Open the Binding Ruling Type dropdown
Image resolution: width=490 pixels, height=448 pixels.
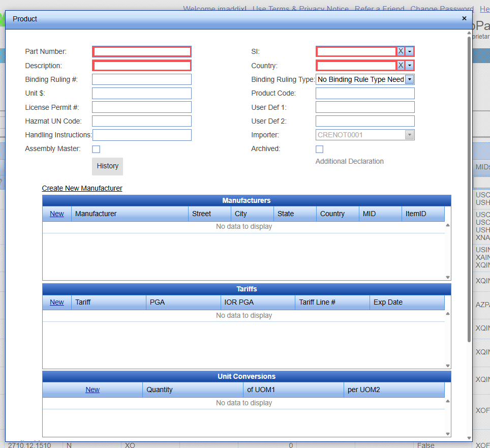tap(410, 79)
